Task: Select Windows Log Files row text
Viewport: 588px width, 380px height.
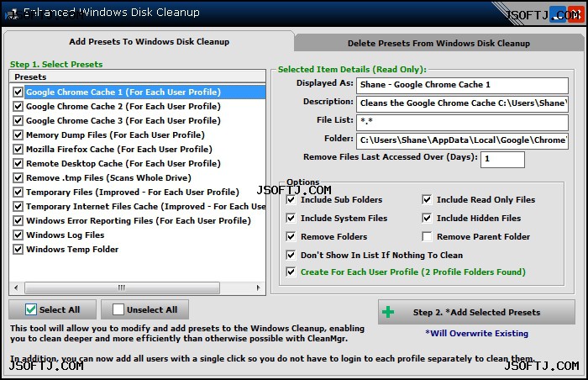Action: (x=66, y=235)
